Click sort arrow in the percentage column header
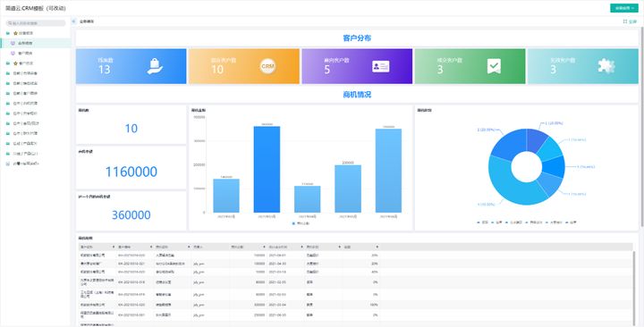Image resolution: width=644 pixels, height=327 pixels. (x=377, y=247)
